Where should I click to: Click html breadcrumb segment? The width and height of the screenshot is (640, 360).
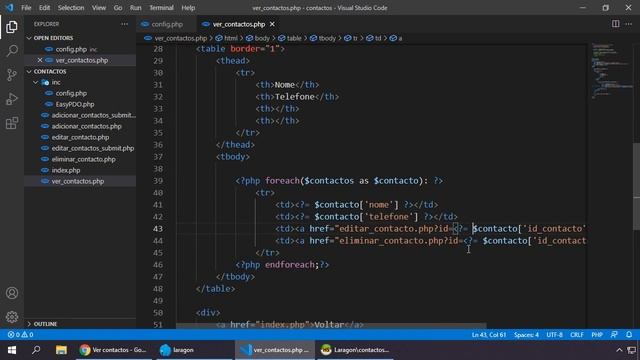pos(230,38)
